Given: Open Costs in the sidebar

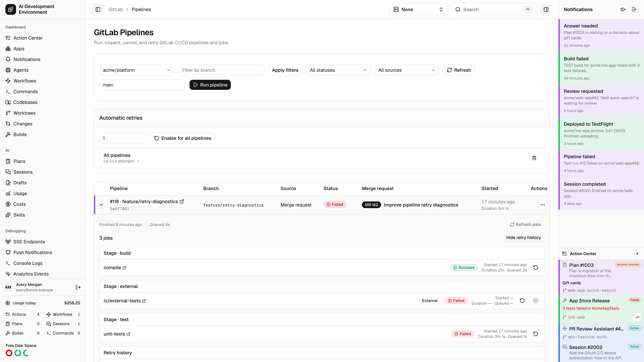Looking at the screenshot, I should (43, 204).
